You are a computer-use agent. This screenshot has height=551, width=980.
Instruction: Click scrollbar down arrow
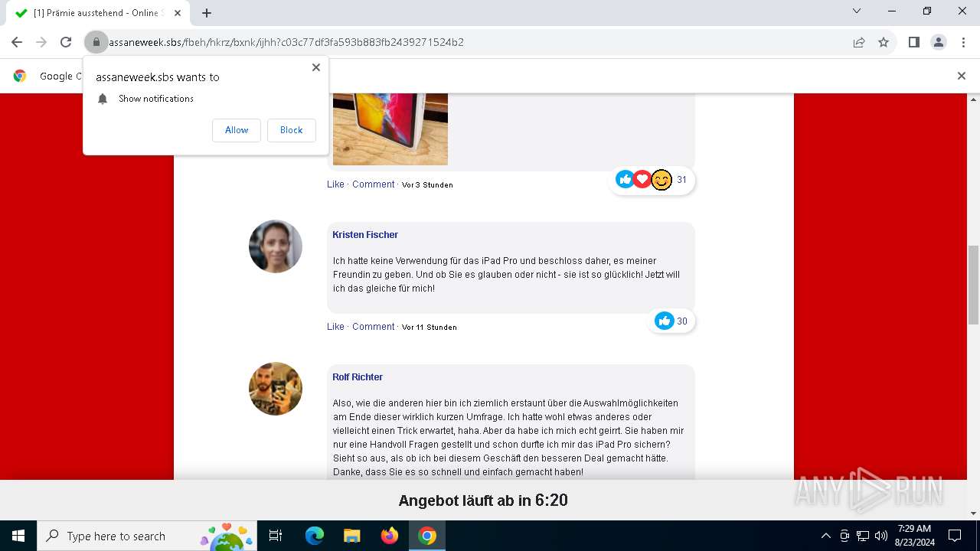click(973, 514)
